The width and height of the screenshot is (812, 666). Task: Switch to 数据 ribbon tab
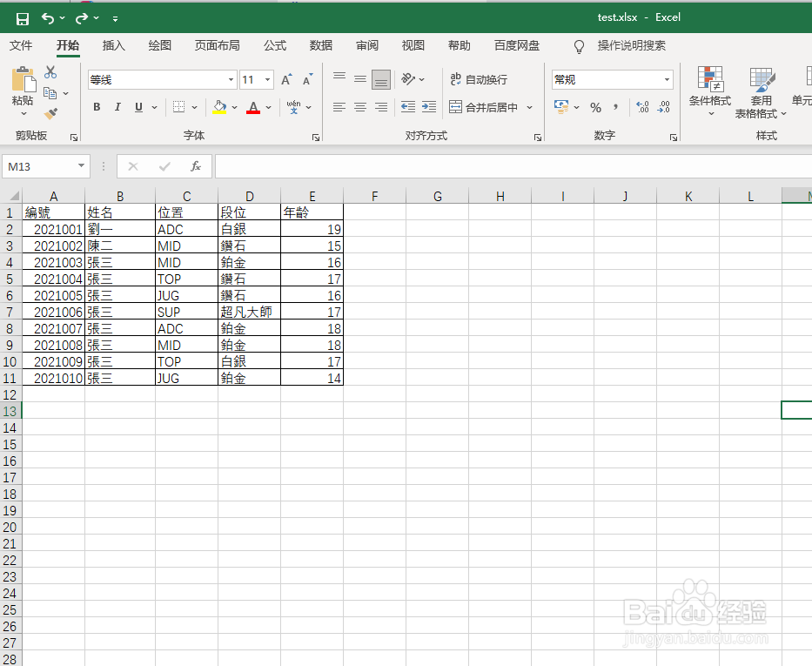coord(321,45)
